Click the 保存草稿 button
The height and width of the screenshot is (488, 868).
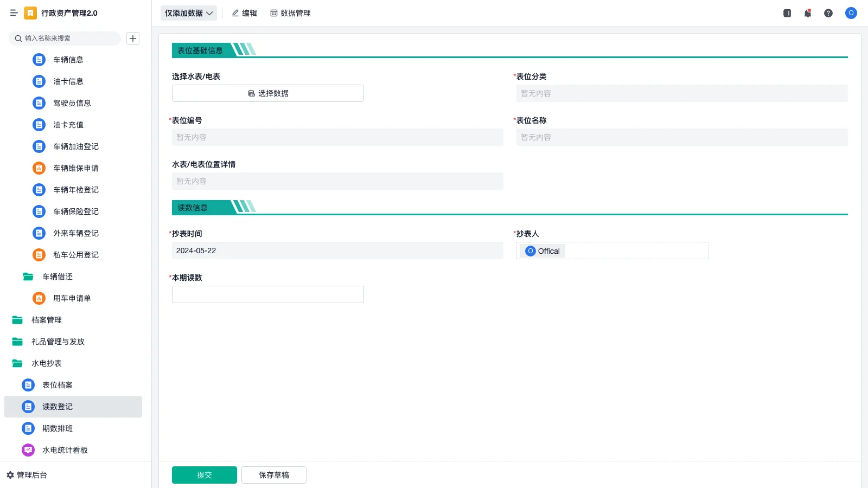point(274,475)
